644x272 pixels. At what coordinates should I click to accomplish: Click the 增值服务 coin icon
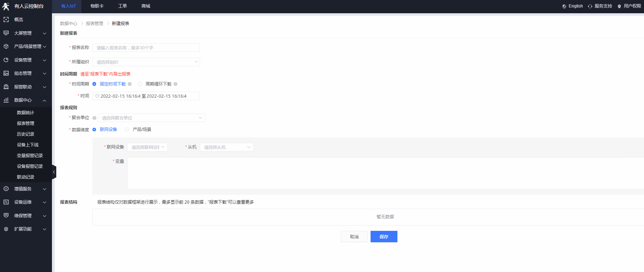(x=6, y=189)
